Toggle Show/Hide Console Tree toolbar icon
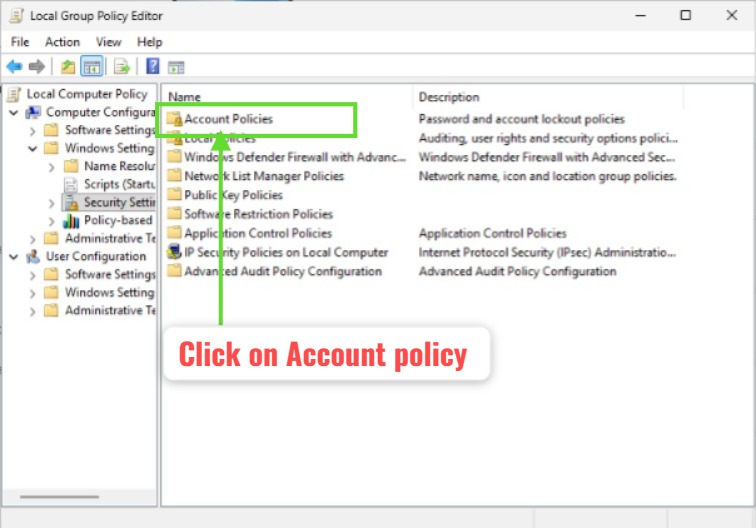 [91, 67]
